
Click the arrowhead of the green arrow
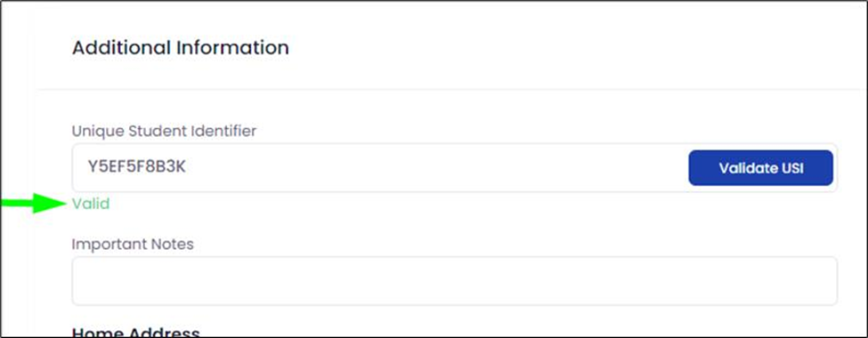pyautogui.click(x=51, y=203)
